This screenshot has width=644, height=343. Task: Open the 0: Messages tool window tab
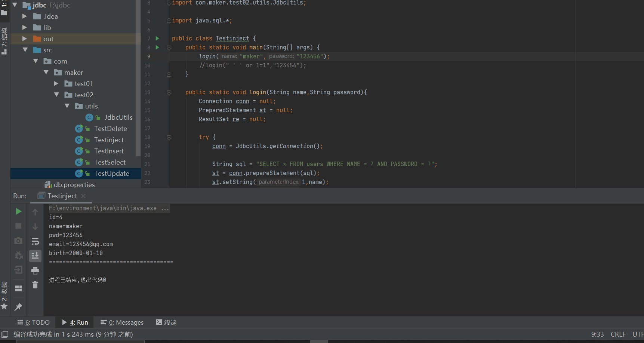click(x=122, y=322)
